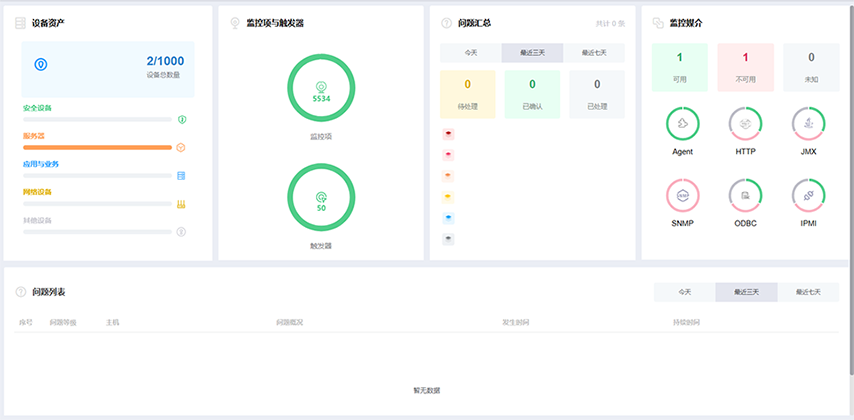Click the 问题列表 question mark icon
This screenshot has width=854, height=420.
(21, 292)
